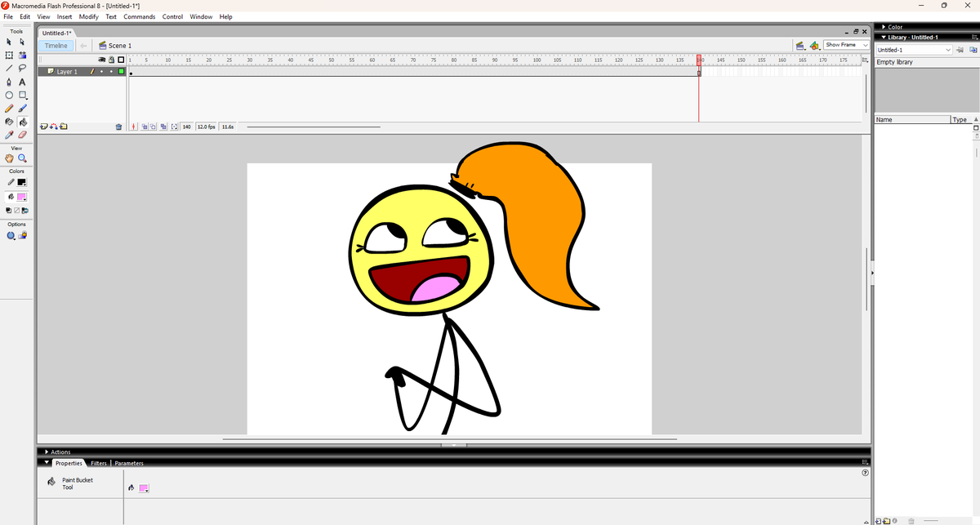The image size is (980, 525).
Task: Toggle Edit Multiple Frames
Action: click(163, 127)
